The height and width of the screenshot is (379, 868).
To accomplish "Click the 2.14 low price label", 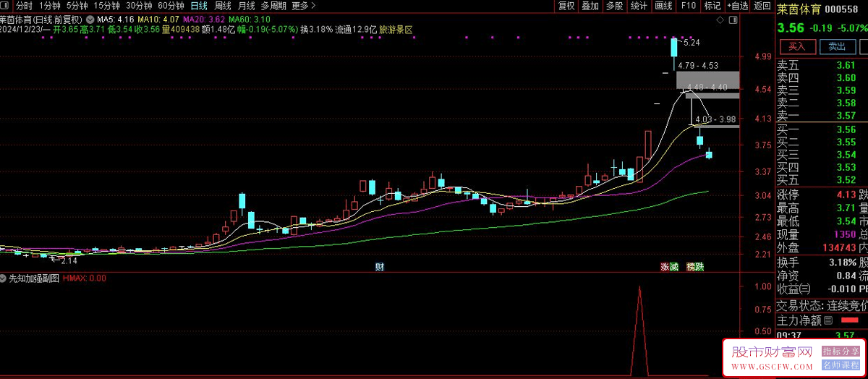I will click(x=69, y=261).
